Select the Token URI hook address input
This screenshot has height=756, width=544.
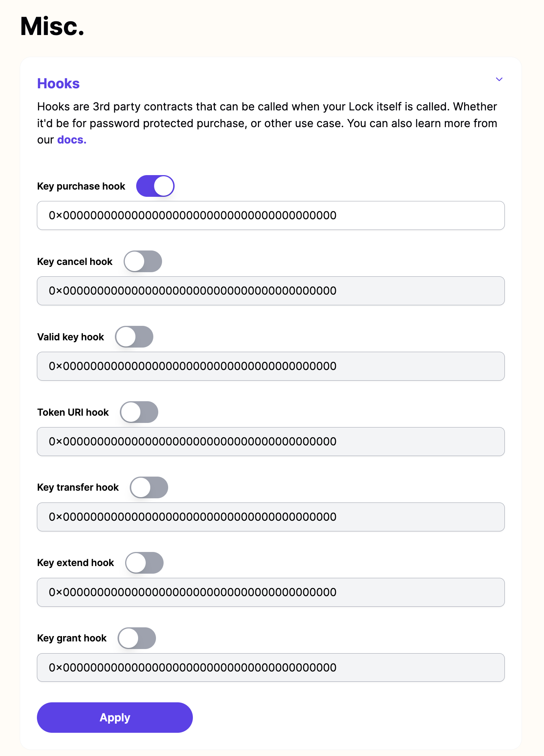(270, 442)
